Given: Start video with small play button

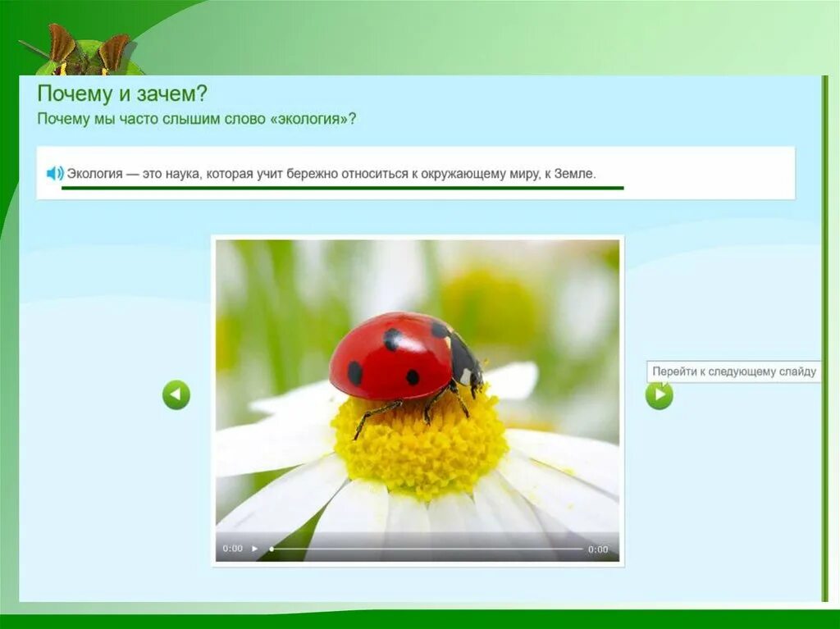Looking at the screenshot, I should 254,549.
